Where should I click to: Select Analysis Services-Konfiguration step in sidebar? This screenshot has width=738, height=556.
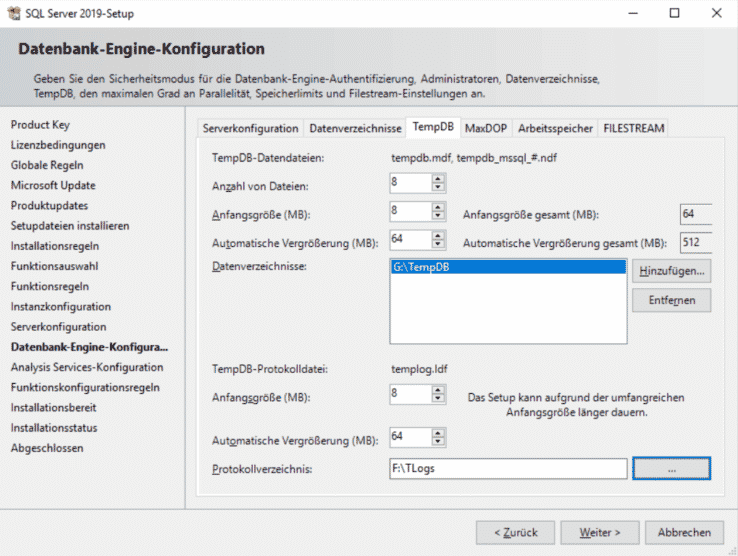(87, 367)
